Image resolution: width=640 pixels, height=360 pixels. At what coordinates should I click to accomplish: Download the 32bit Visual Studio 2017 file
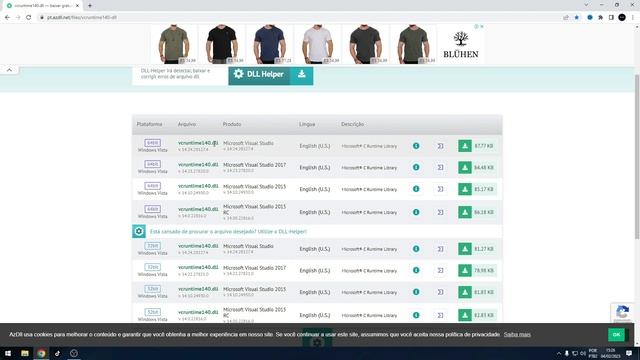tap(464, 270)
